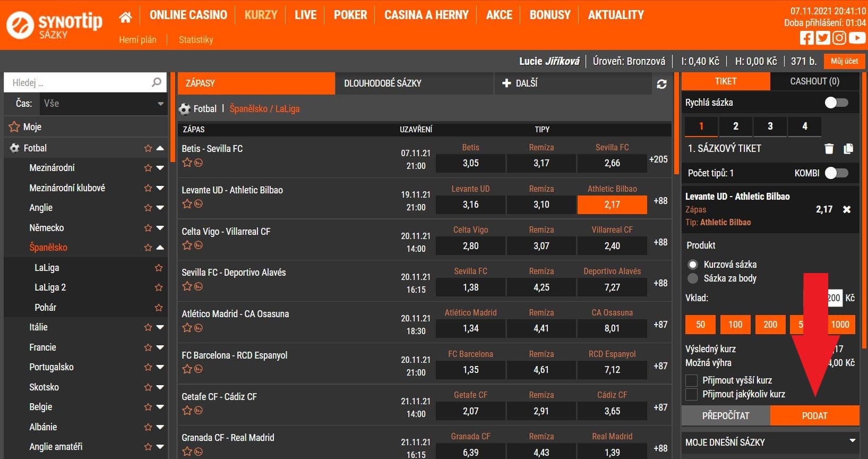Toggle the KOMBI switch
This screenshot has height=459, width=868.
[x=837, y=173]
